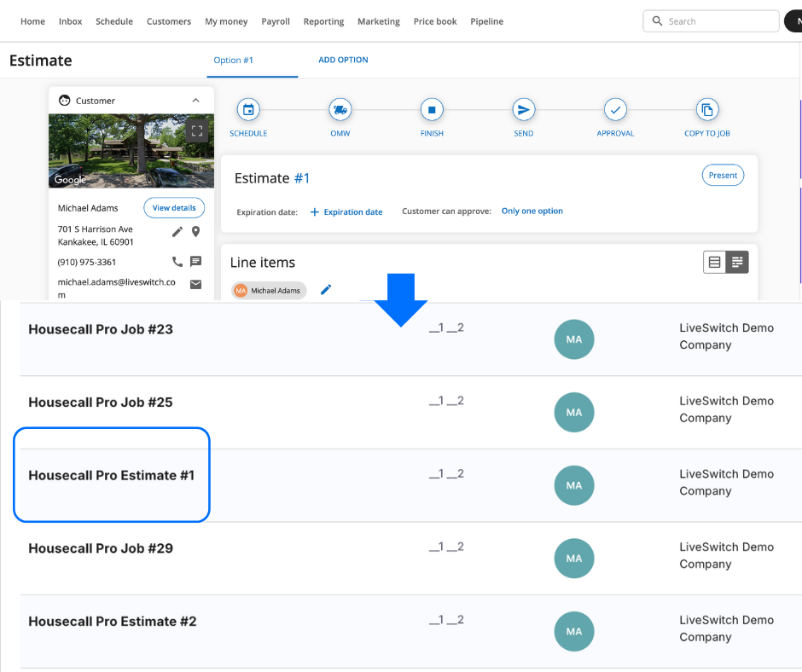The width and height of the screenshot is (802, 672).
Task: Click the Finish stop icon
Action: [432, 109]
